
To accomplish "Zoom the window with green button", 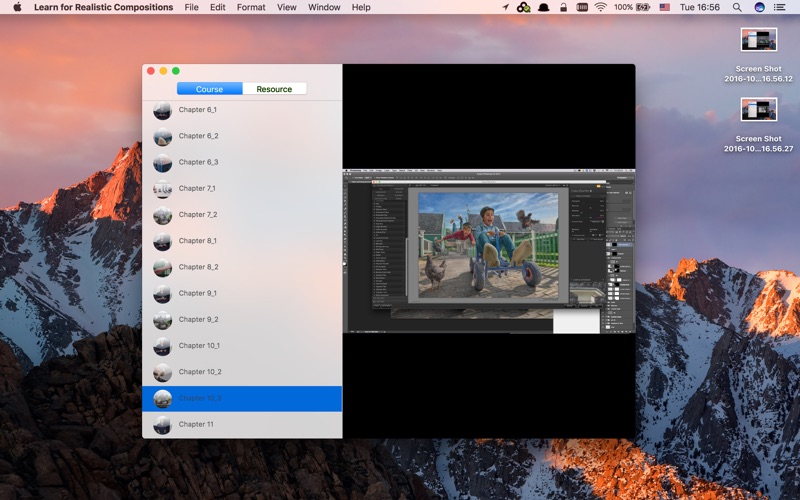I will click(176, 71).
